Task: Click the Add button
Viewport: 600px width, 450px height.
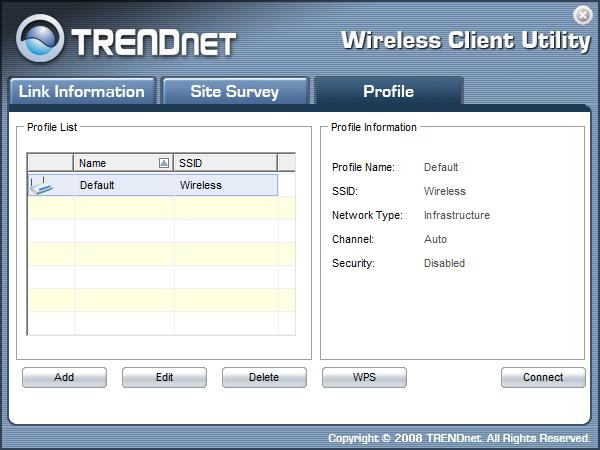Action: click(64, 377)
